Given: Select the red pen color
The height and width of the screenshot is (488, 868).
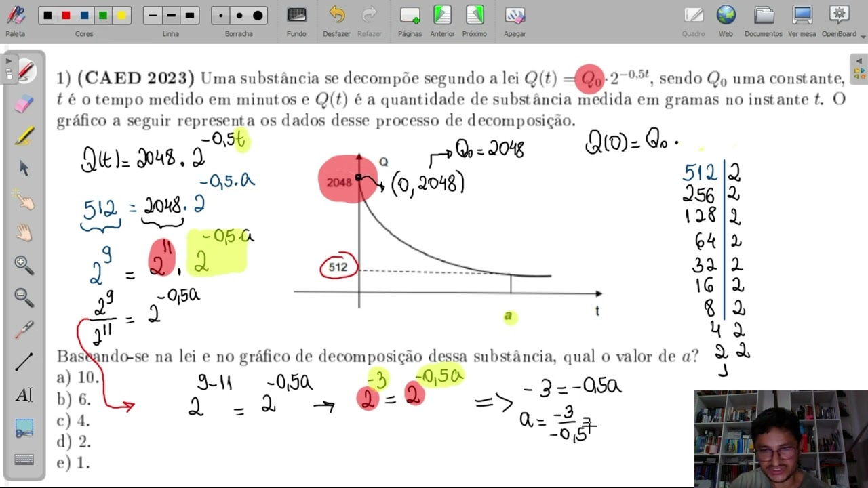Looking at the screenshot, I should (x=66, y=15).
